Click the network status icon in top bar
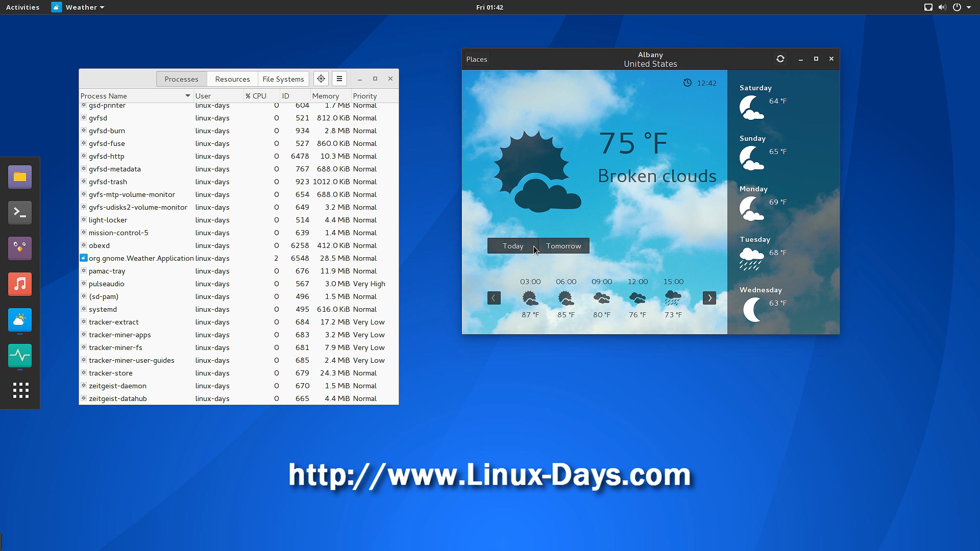The width and height of the screenshot is (980, 551). [x=928, y=7]
